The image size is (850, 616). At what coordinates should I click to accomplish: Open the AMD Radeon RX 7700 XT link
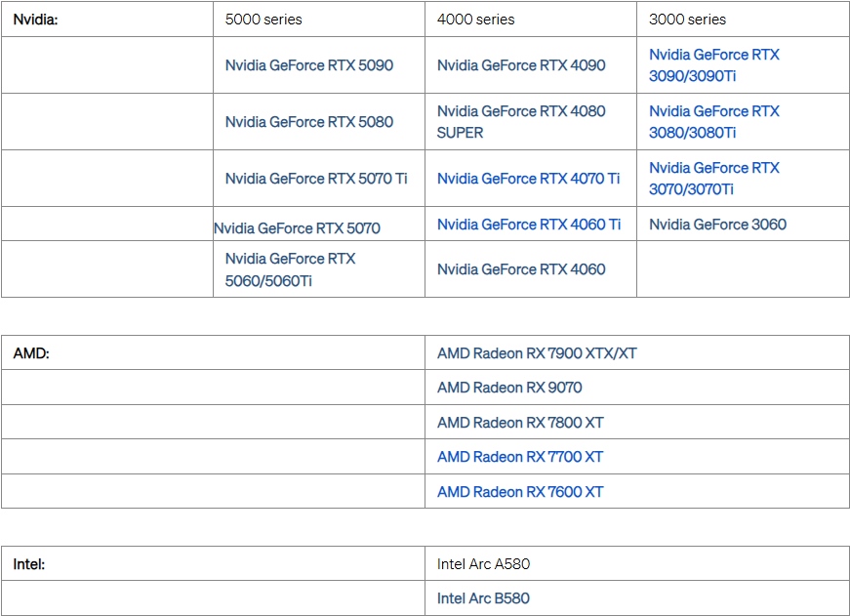[x=520, y=457]
